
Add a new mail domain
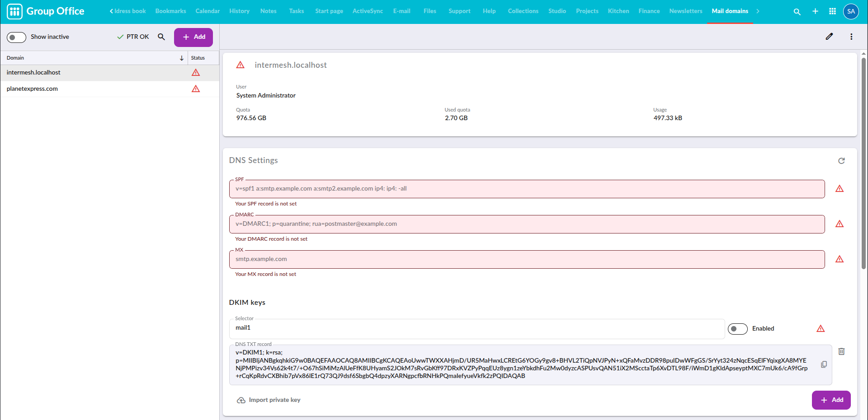(x=193, y=37)
